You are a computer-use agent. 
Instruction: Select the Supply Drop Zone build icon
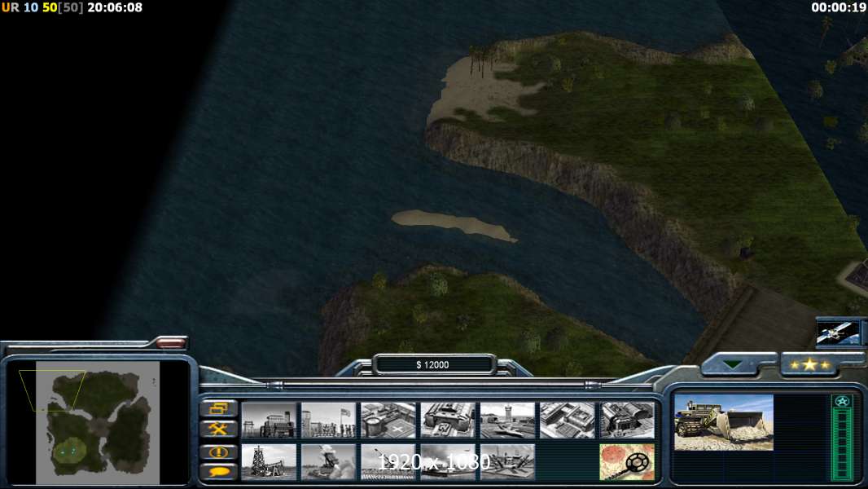click(628, 421)
